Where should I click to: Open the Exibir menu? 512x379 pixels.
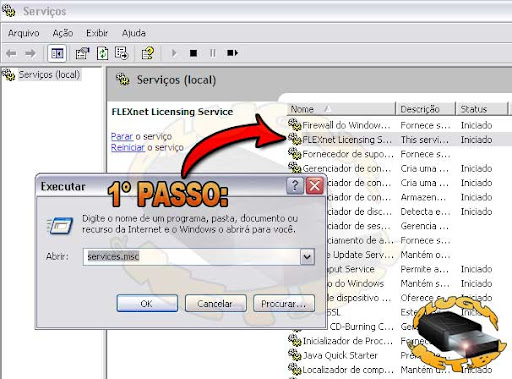97,33
